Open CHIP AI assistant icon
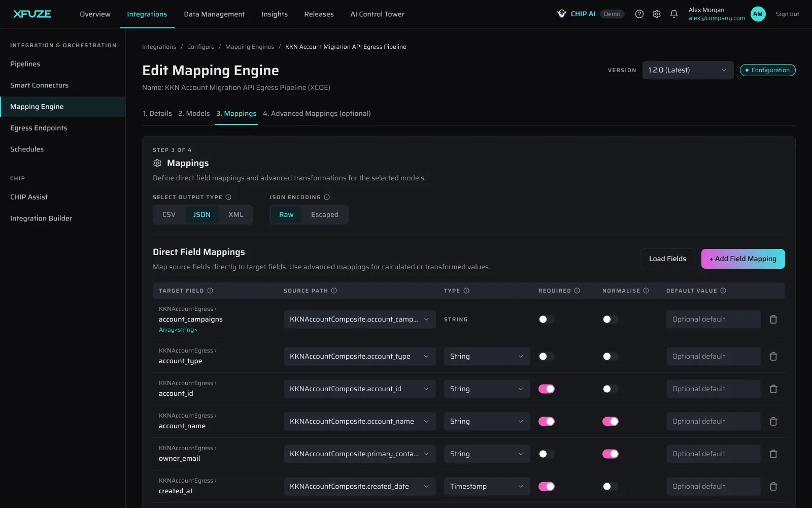This screenshot has height=508, width=812. (562, 14)
